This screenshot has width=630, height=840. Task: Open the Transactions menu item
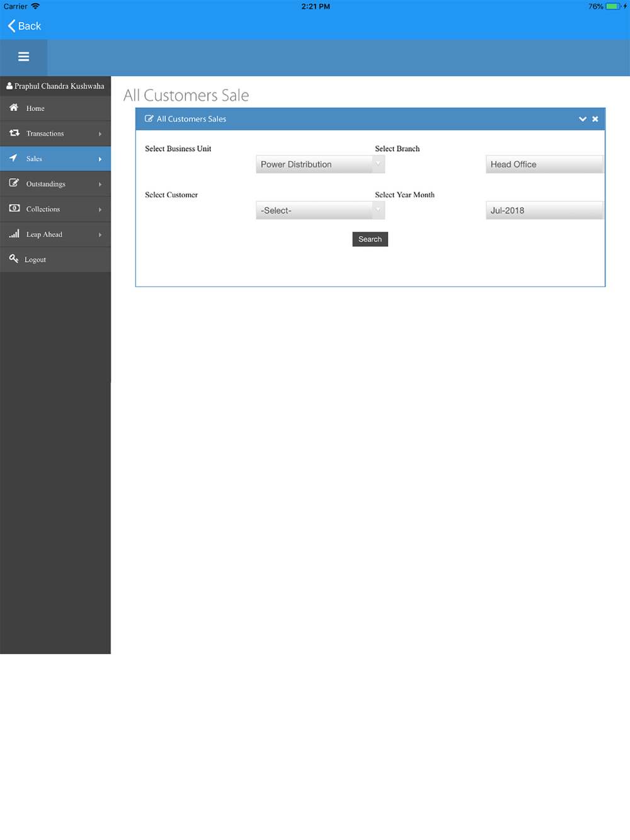(x=55, y=133)
